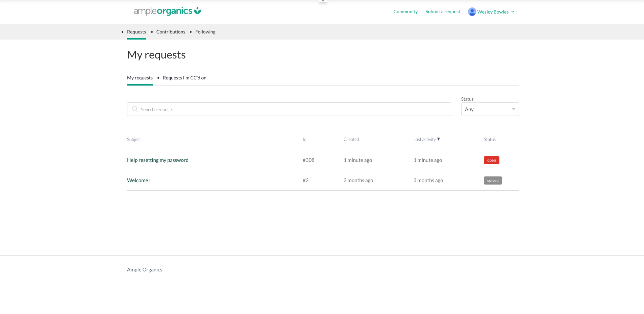Click the red open status badge
The height and width of the screenshot is (314, 644).
point(491,160)
